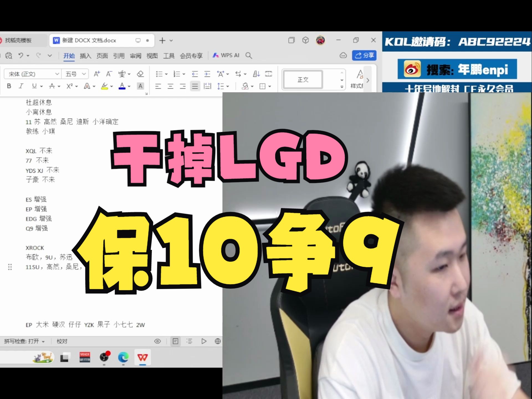Toggle page view mode in status bar
Viewport: 532px width, 399px height.
pos(175,341)
